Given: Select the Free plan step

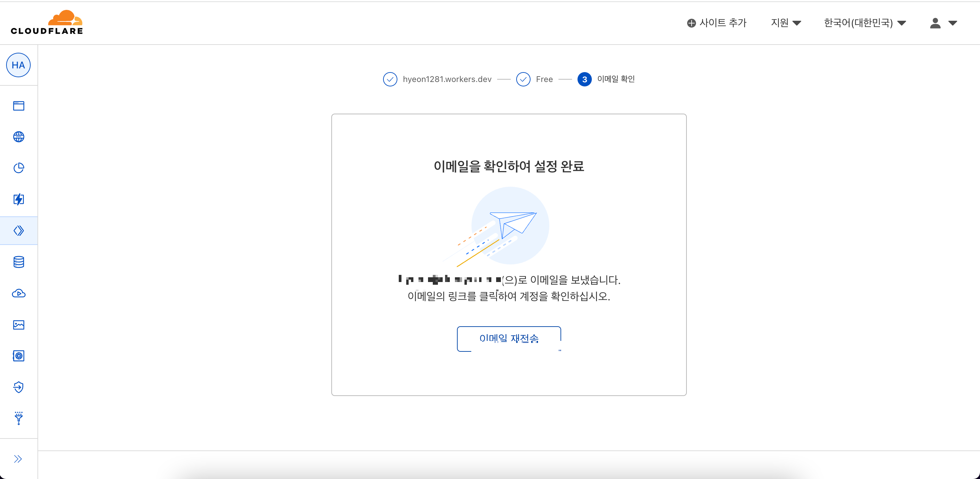Looking at the screenshot, I should point(544,79).
